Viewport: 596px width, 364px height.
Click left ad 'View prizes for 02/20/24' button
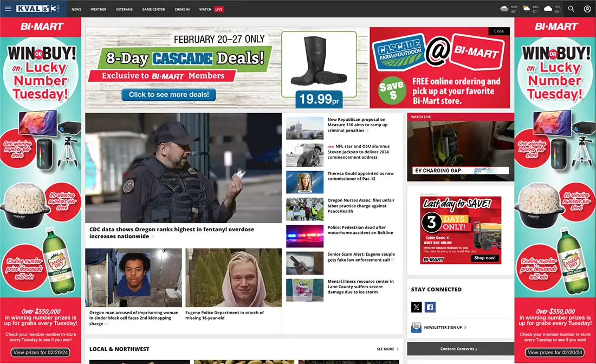coord(41,353)
